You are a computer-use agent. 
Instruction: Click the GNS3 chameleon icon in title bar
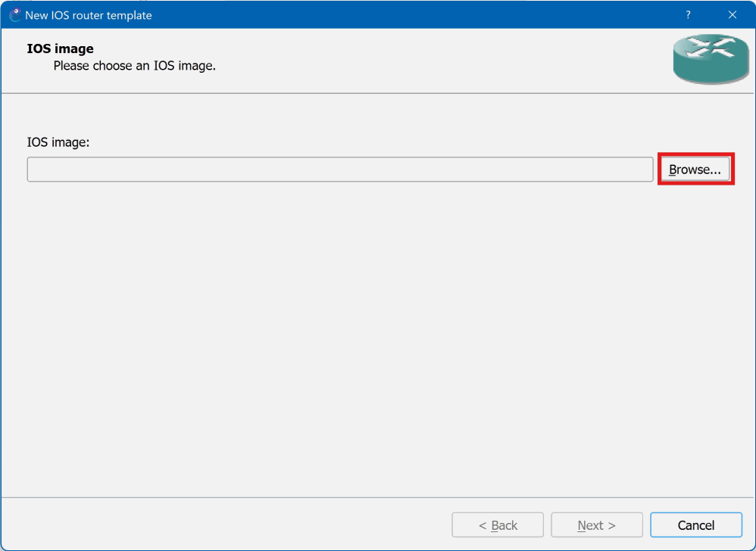[x=15, y=15]
